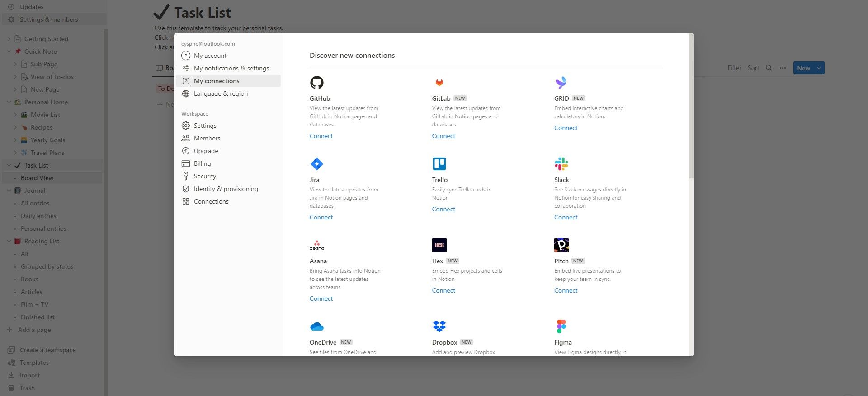Open workspace Connections settings
Image resolution: width=868 pixels, height=396 pixels.
click(x=228, y=201)
